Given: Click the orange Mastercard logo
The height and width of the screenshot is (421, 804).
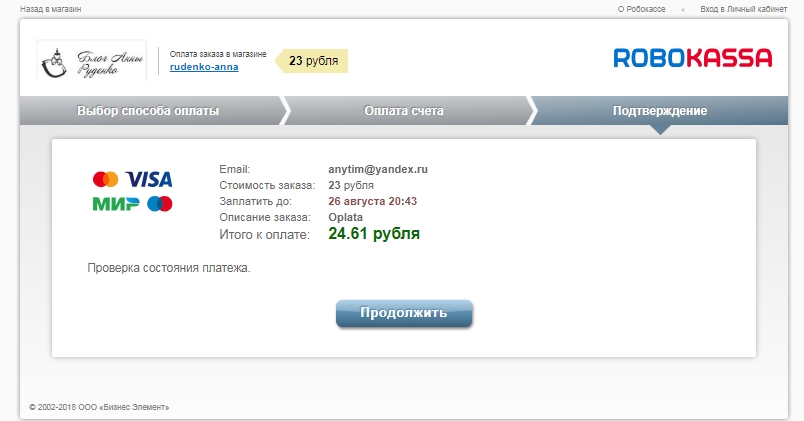Looking at the screenshot, I should pos(106,179).
